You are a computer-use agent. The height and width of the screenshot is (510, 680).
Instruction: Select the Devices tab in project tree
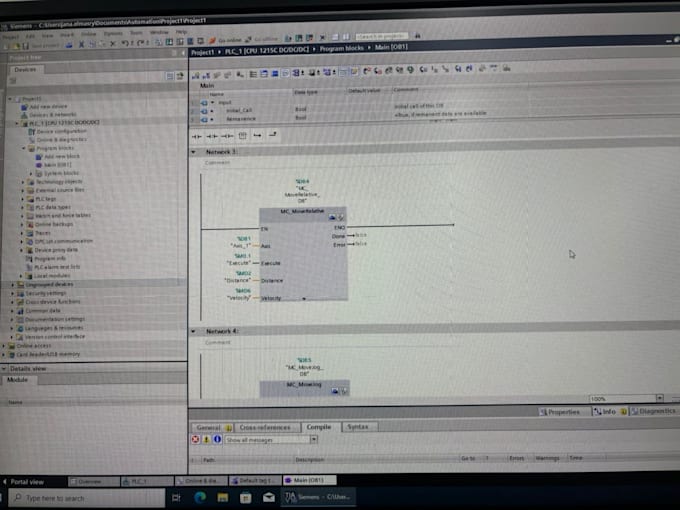click(25, 70)
